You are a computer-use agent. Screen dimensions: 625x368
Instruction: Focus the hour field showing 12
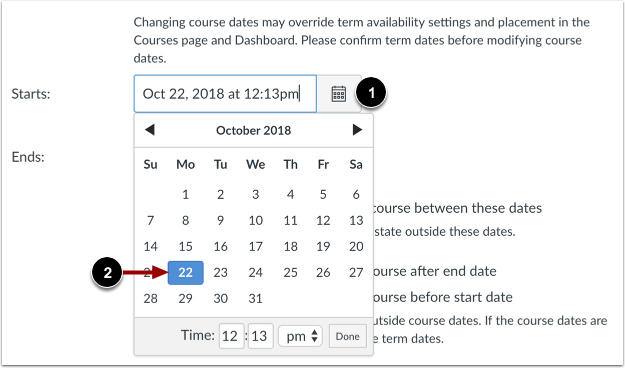[231, 336]
